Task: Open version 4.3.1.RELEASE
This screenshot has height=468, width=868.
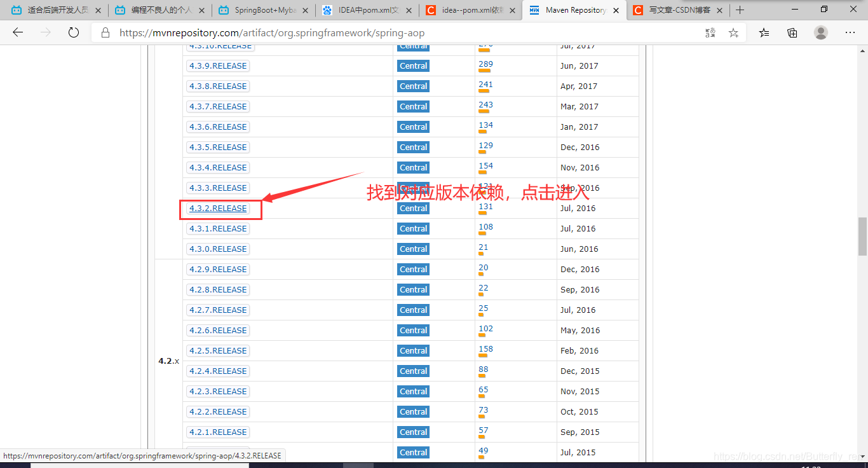Action: pos(218,228)
